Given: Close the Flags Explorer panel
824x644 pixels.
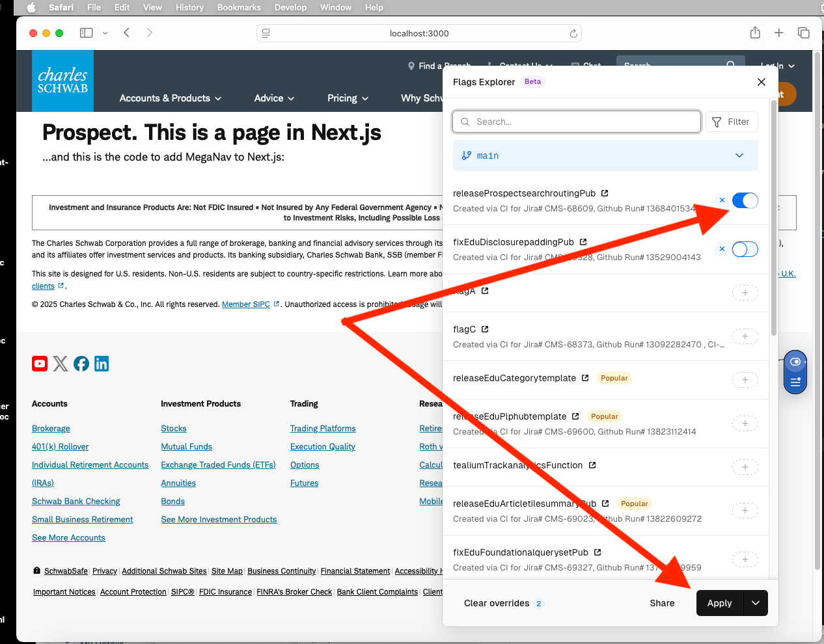Looking at the screenshot, I should [x=762, y=82].
